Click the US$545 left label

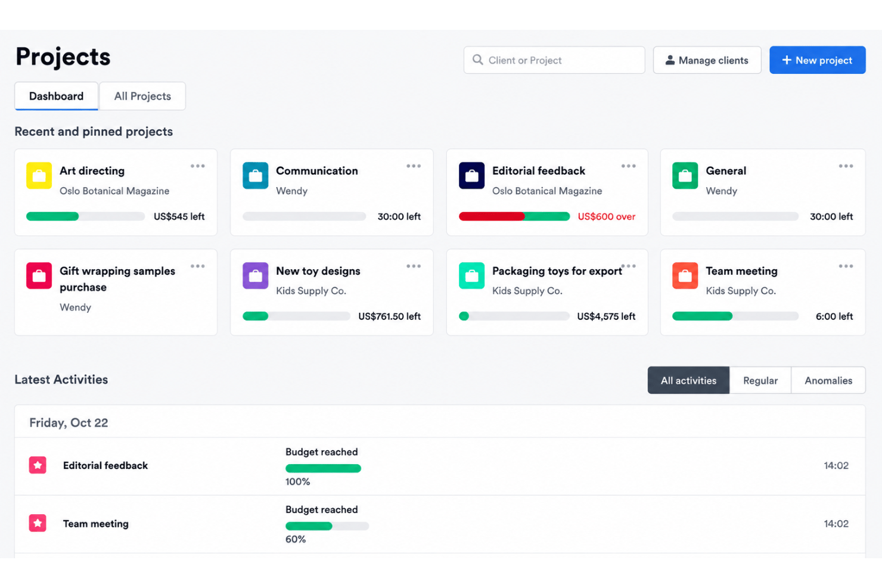179,216
